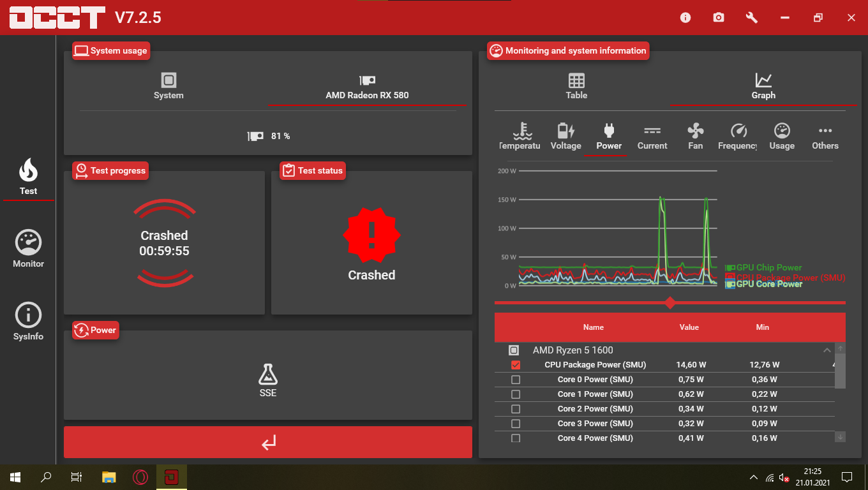Image resolution: width=868 pixels, height=490 pixels.
Task: Click the red Crashed warning badge icon
Action: [371, 235]
